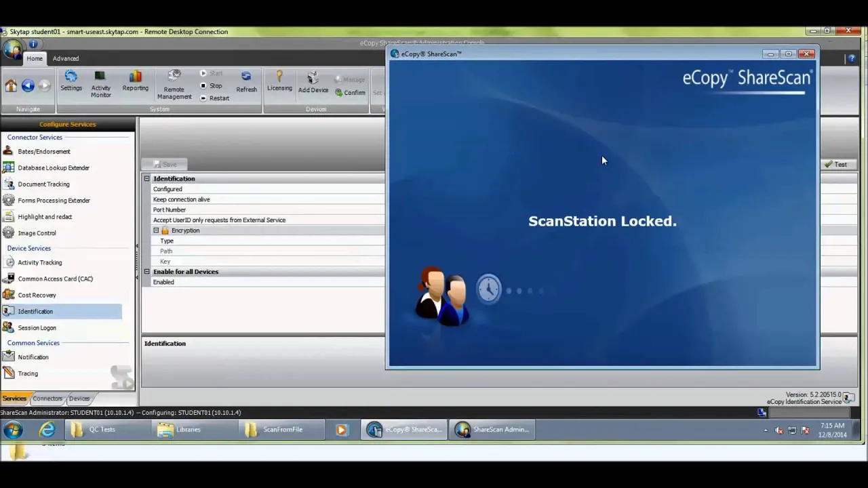Switch to the Services bottom tab

tap(14, 399)
